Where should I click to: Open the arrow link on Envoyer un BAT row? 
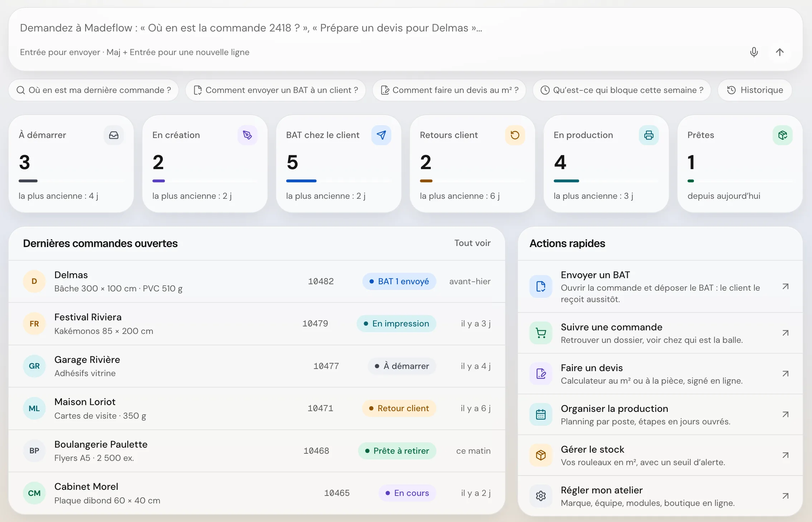pos(786,286)
